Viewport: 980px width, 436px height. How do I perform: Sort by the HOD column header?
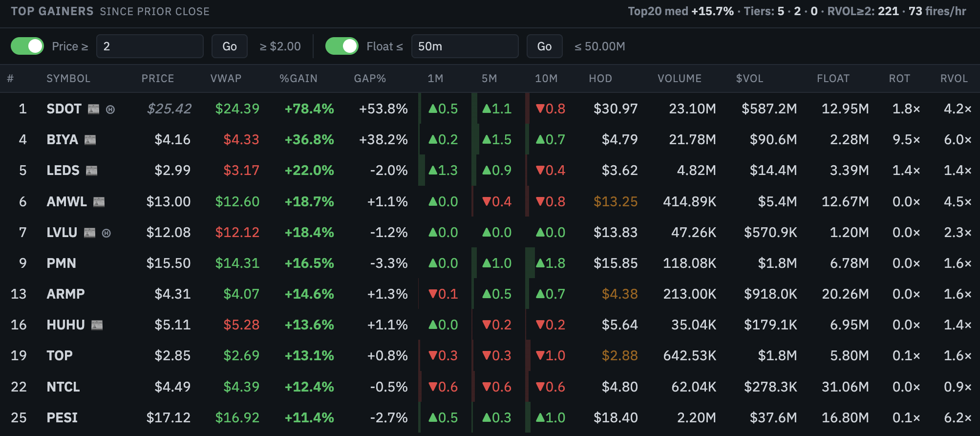click(600, 79)
